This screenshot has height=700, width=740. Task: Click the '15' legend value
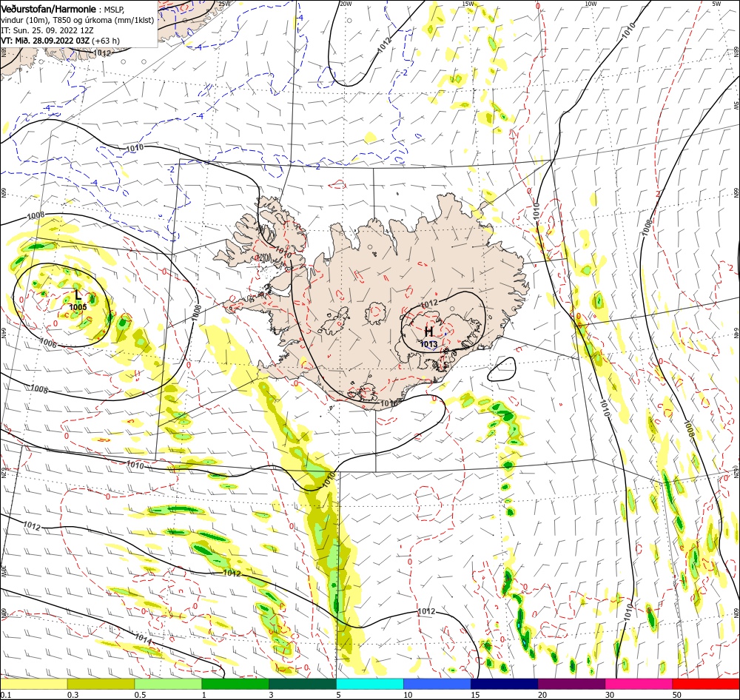click(x=475, y=695)
